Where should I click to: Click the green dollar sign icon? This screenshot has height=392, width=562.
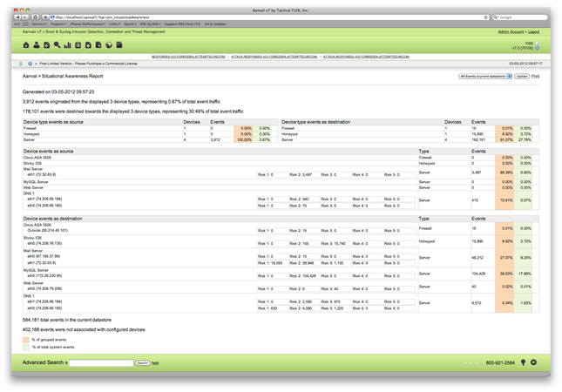[x=21, y=64]
